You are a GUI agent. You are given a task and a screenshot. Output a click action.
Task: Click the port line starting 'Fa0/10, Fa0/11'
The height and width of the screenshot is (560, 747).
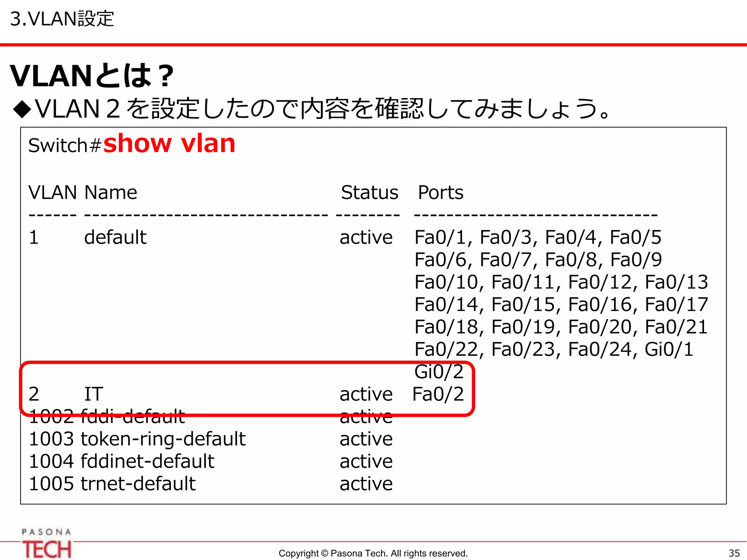561,282
